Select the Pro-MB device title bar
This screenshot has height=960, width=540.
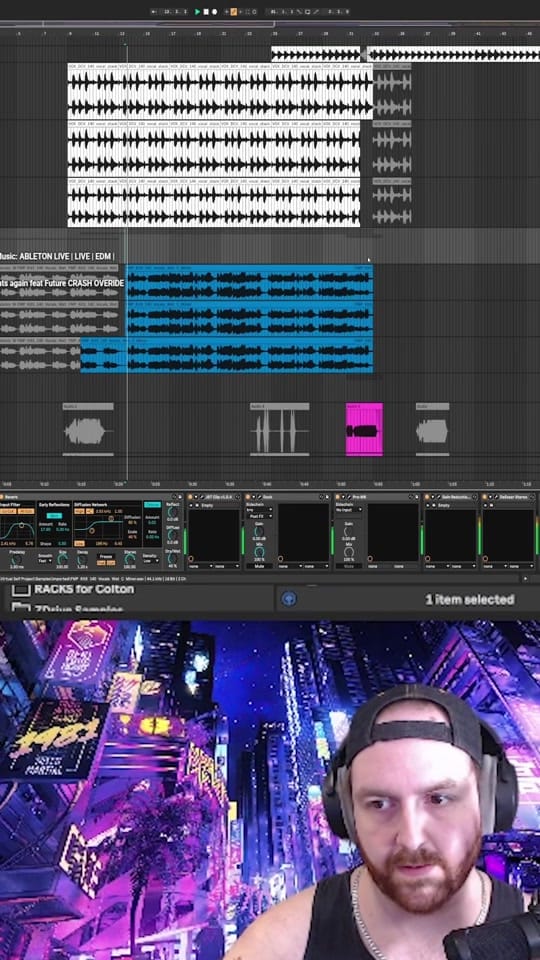(x=375, y=497)
